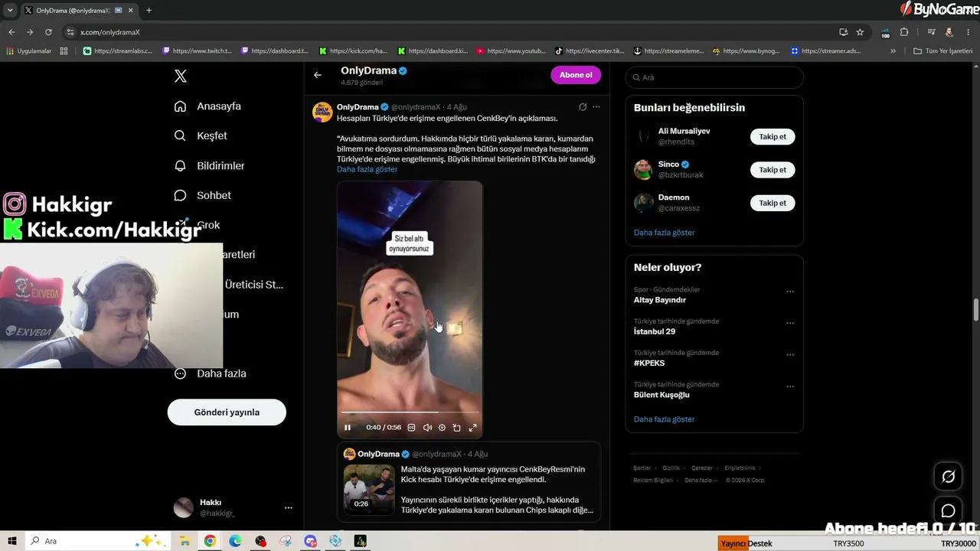This screenshot has height=551, width=980.
Task: Show more trends under Bülent Kuşoğlu
Action: click(664, 419)
